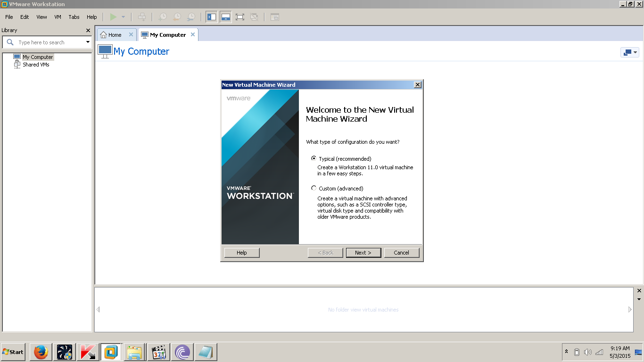This screenshot has height=362, width=644.
Task: Launch Firefox from the taskbar
Action: 41,352
